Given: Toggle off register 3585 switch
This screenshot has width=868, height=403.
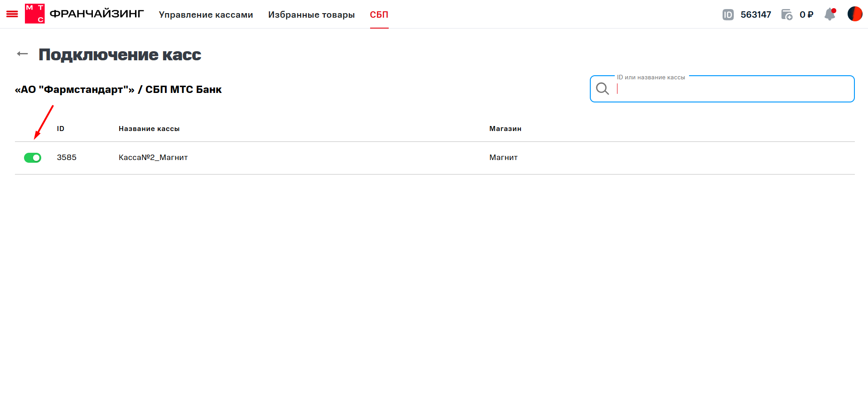Looking at the screenshot, I should point(33,157).
